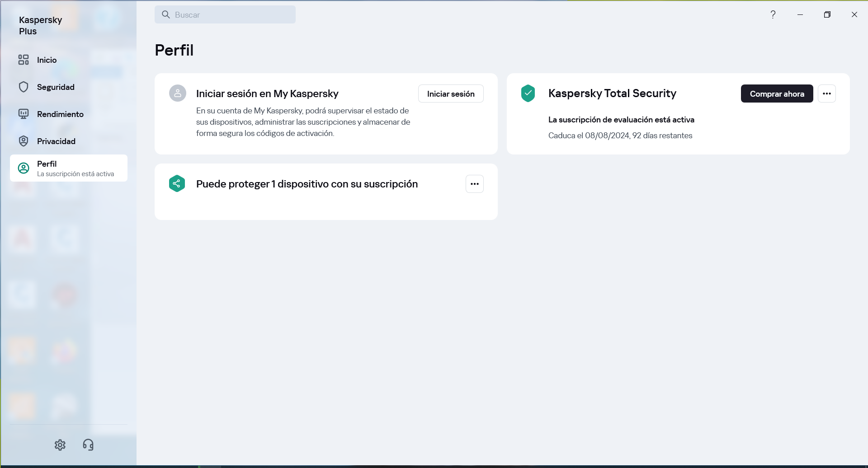Click 'La suscripción está activa' sidebar subtitle
Image resolution: width=868 pixels, height=468 pixels.
[x=75, y=174]
